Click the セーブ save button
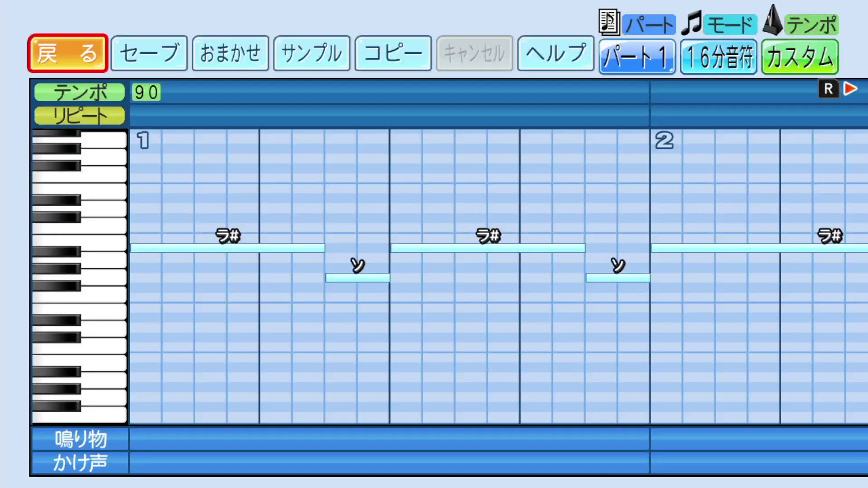 149,53
